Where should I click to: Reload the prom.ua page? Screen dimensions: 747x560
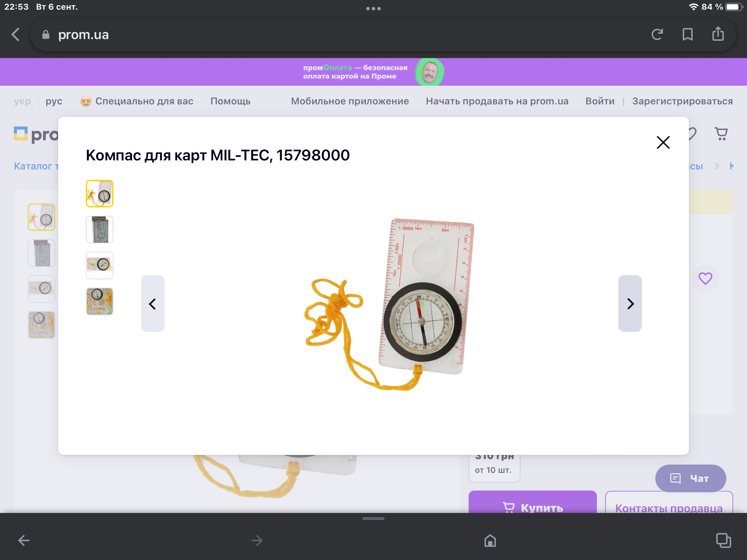pos(657,35)
